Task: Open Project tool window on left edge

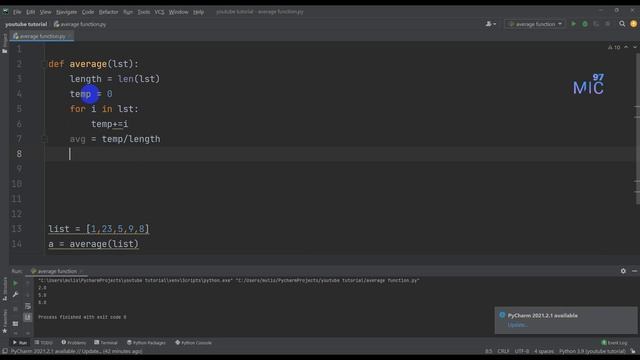Action: [x=4, y=43]
